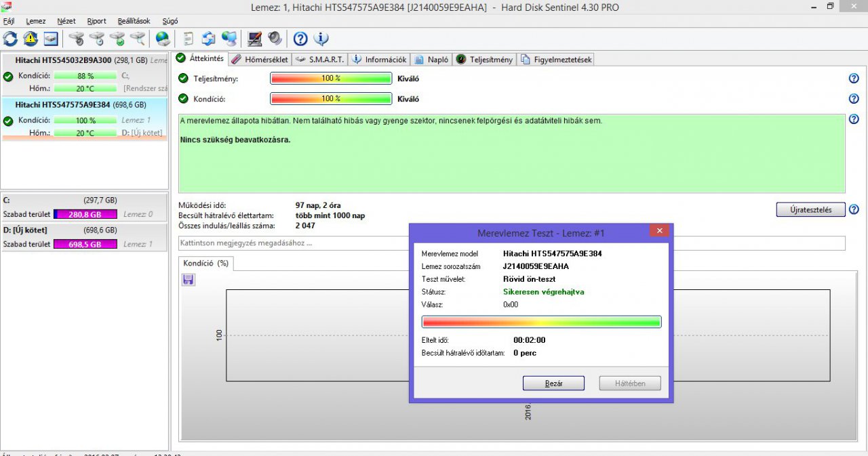The width and height of the screenshot is (868, 456).
Task: Switch to the S.M.A.R.T. tab
Action: pos(320,59)
